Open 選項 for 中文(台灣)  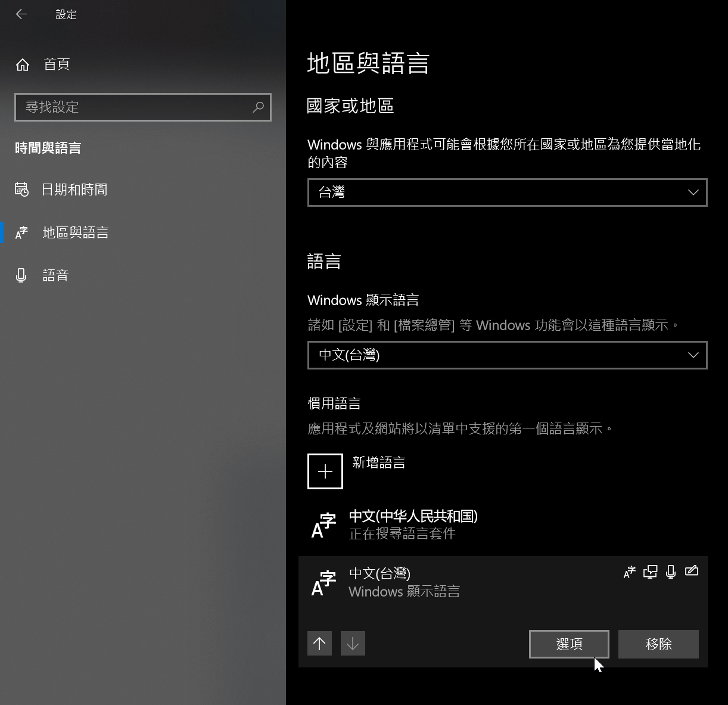[569, 644]
